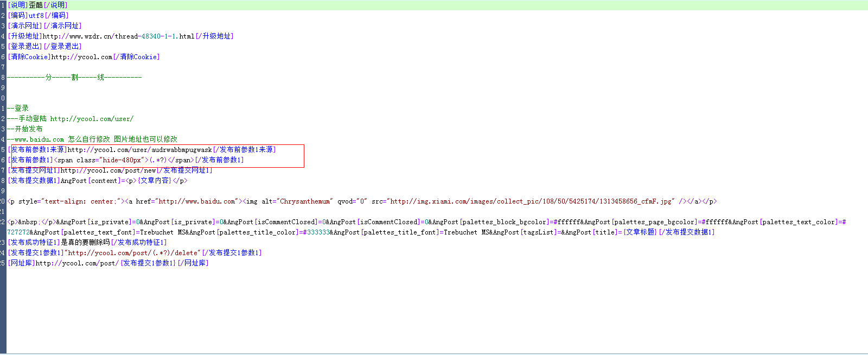Click the {文章内容} placeholder
Screen dimensions: 868x355
click(155, 181)
